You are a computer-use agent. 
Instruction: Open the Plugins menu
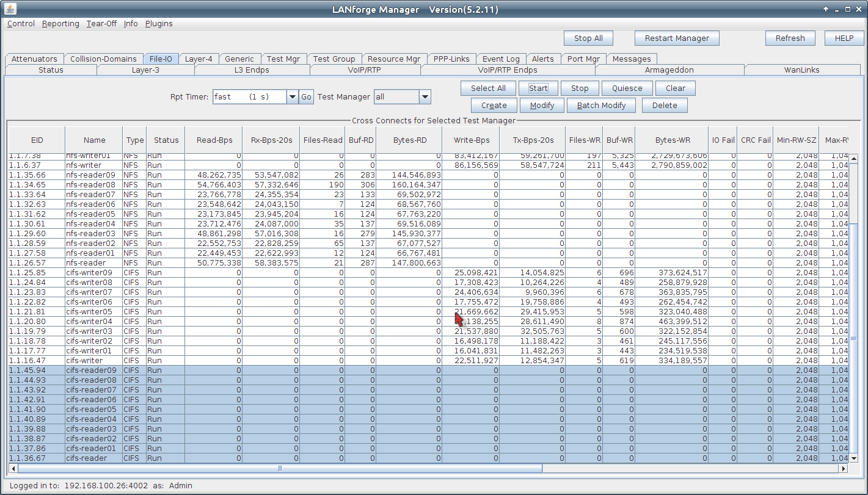coord(159,24)
